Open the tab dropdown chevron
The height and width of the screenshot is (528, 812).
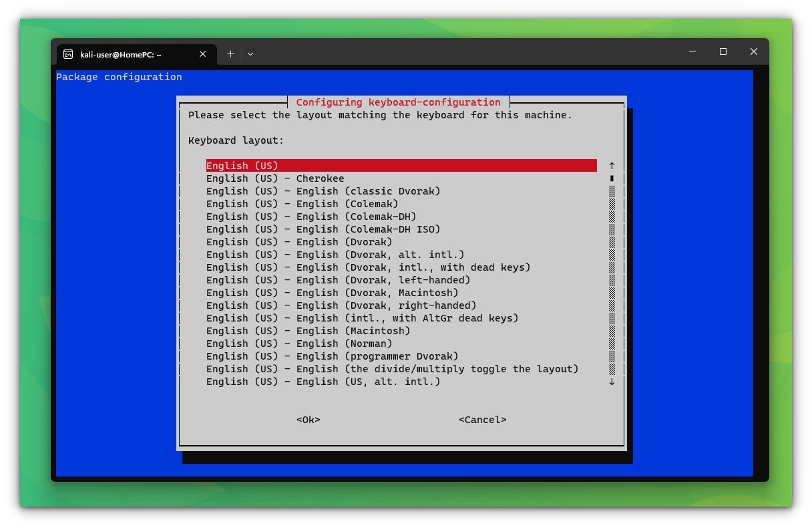(x=250, y=54)
